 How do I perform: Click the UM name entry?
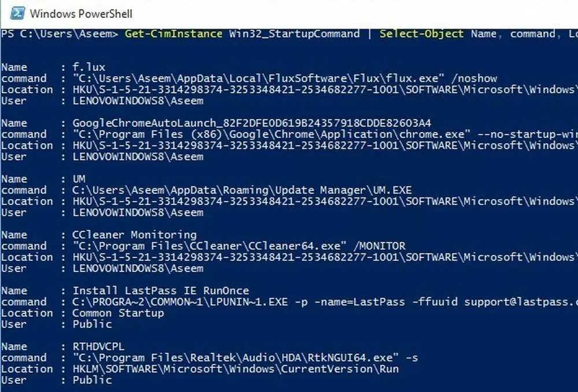(79, 179)
